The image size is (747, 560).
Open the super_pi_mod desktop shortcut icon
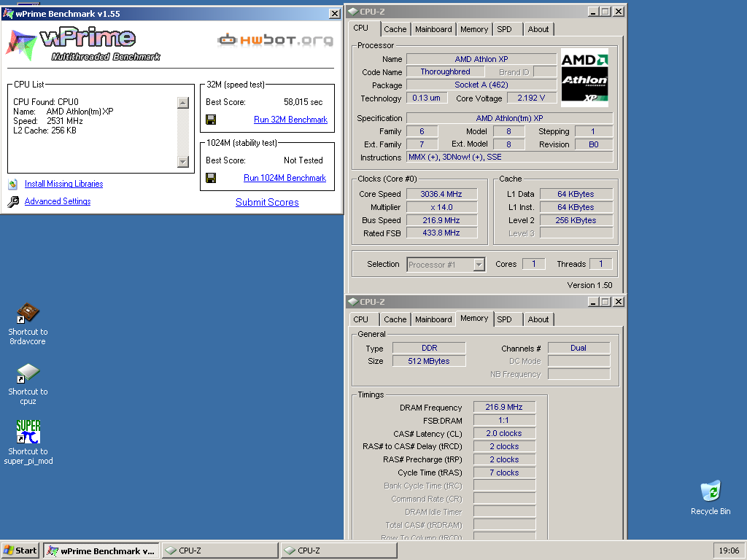click(28, 432)
